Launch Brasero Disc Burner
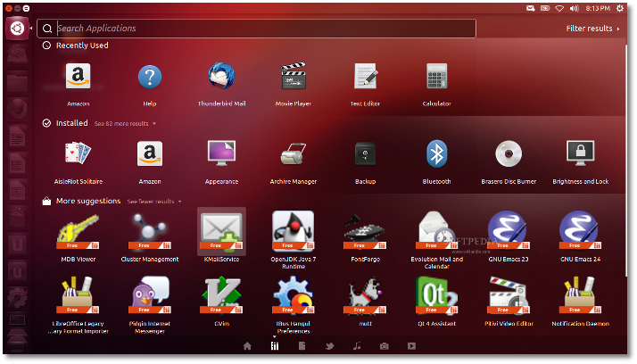This screenshot has width=637, height=364. click(x=509, y=153)
